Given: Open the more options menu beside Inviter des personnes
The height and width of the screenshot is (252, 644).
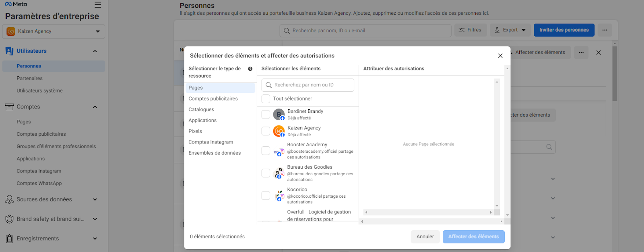Looking at the screenshot, I should click(605, 30).
